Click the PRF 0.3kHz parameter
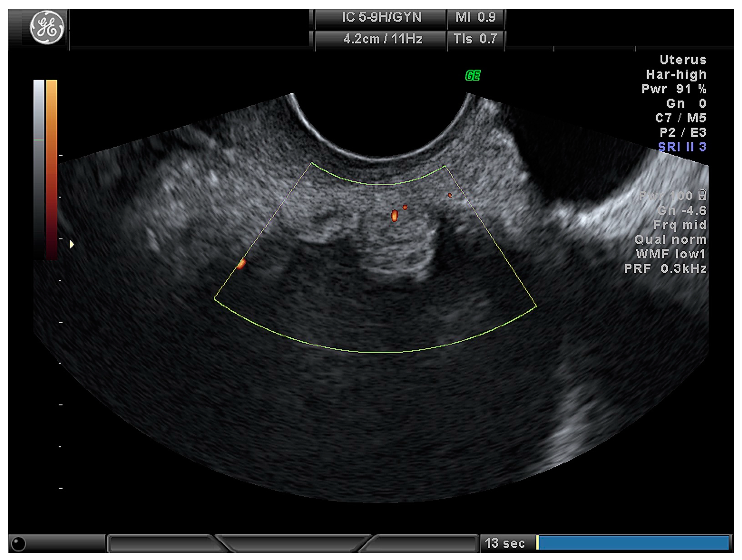742x560 pixels. tap(665, 269)
